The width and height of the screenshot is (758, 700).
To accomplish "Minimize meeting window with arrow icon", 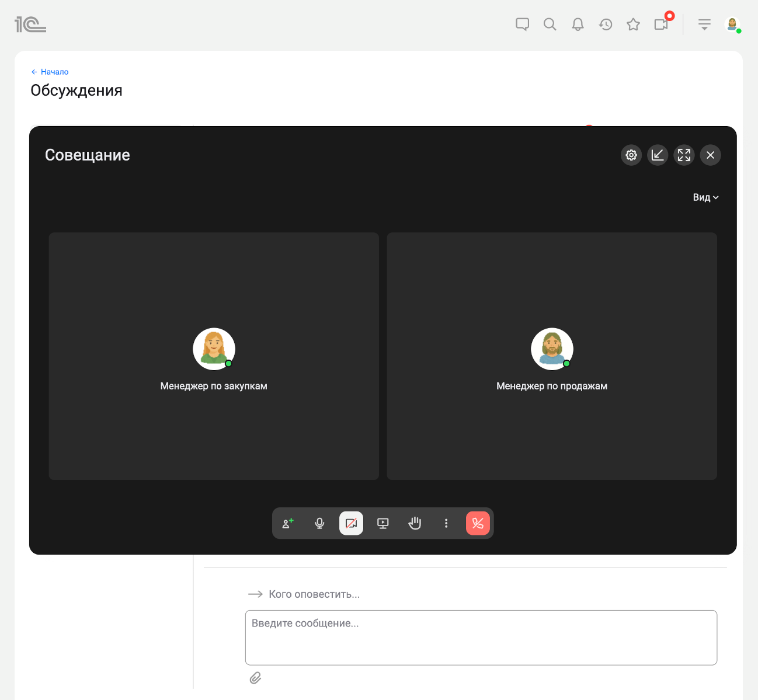I will point(658,155).
